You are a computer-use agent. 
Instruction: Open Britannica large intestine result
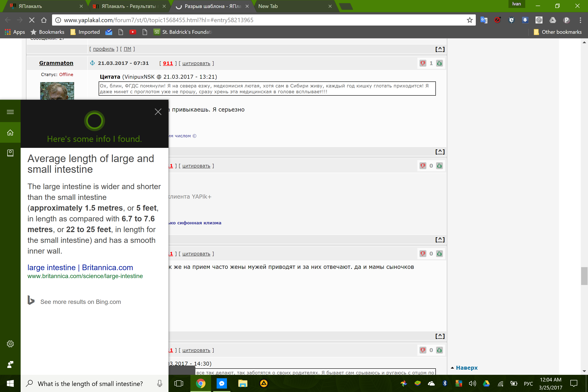tap(80, 268)
